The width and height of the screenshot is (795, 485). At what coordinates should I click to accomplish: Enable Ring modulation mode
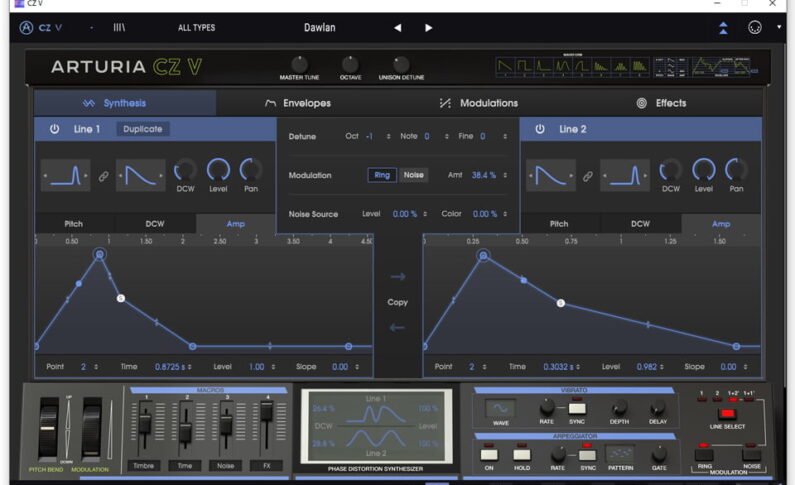click(x=382, y=175)
